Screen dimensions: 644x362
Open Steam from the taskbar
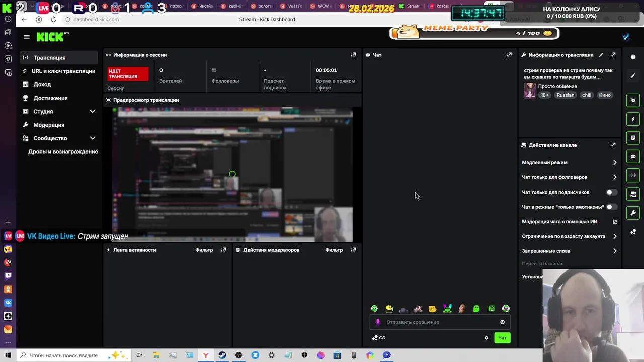222,355
